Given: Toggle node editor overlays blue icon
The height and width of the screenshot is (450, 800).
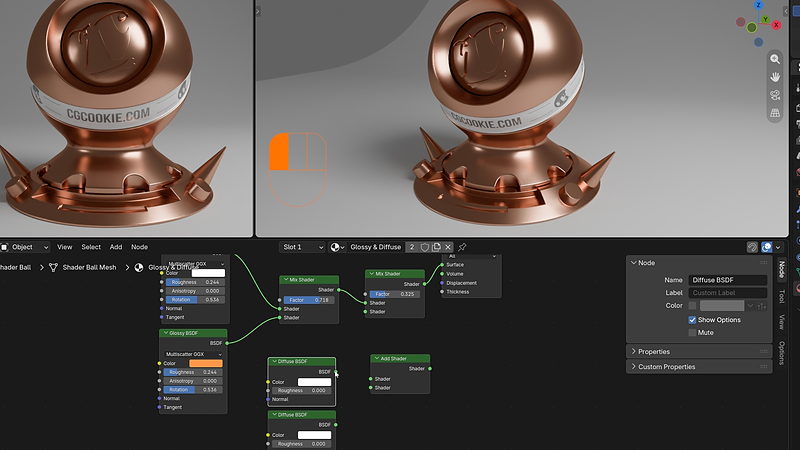Looking at the screenshot, I should pos(766,247).
